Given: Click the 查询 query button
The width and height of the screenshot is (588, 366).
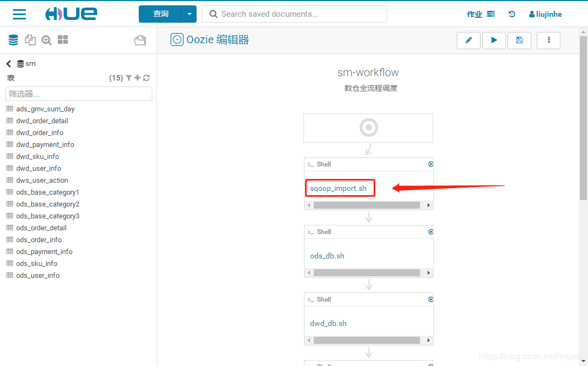Looking at the screenshot, I should (x=161, y=14).
